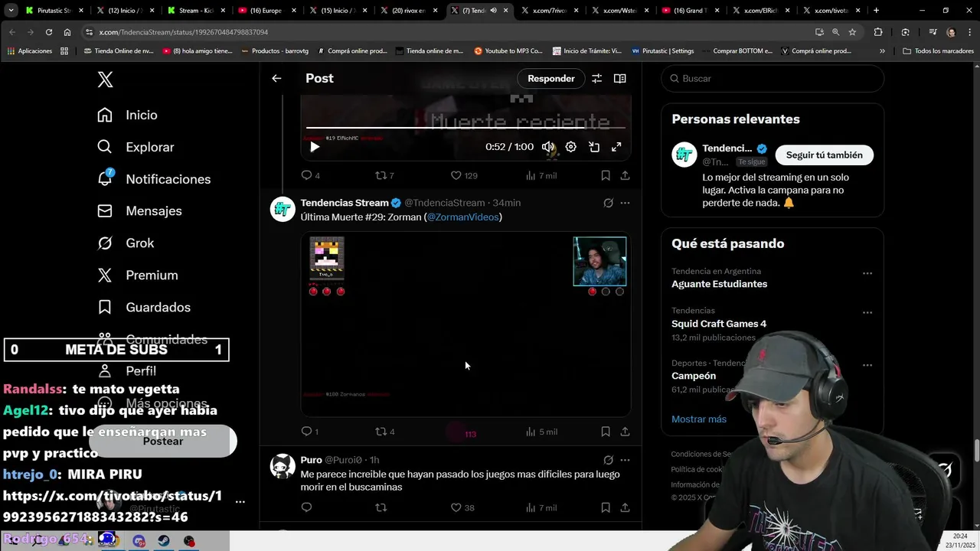
Task: Open video settings gear
Action: pyautogui.click(x=571, y=147)
